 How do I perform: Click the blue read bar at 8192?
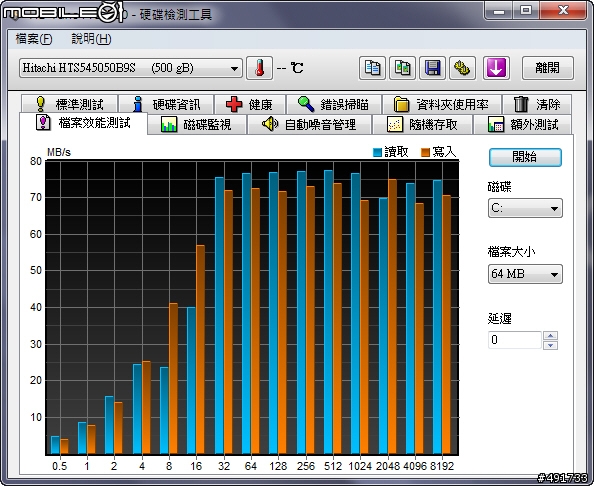coord(438,317)
